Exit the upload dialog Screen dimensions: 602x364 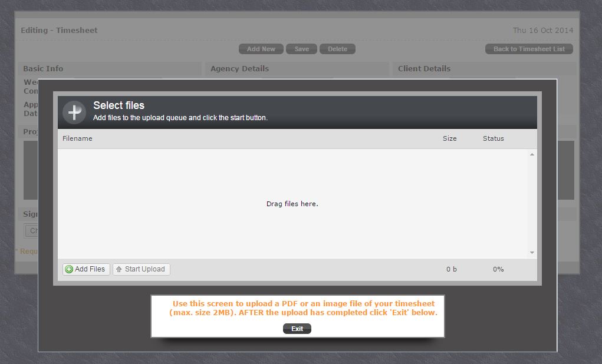click(297, 329)
